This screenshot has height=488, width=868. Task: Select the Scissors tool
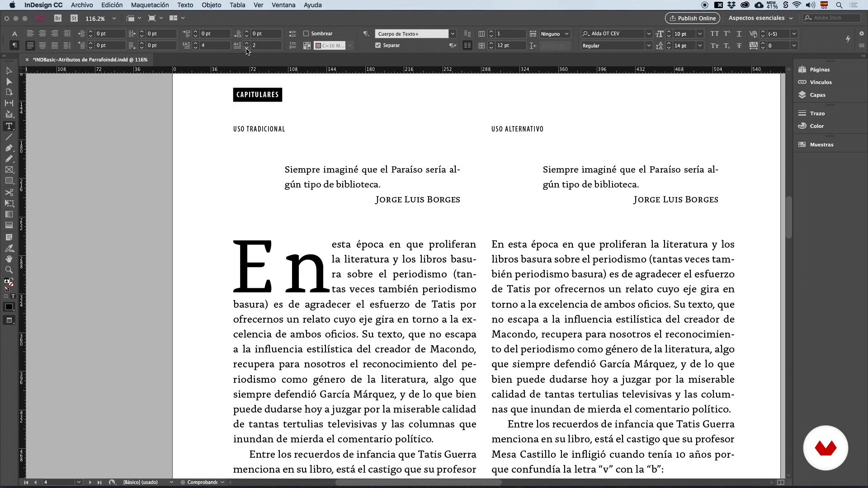(9, 192)
